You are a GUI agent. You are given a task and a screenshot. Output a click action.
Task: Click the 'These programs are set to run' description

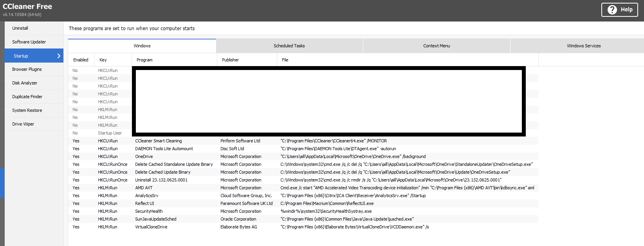tap(132, 28)
